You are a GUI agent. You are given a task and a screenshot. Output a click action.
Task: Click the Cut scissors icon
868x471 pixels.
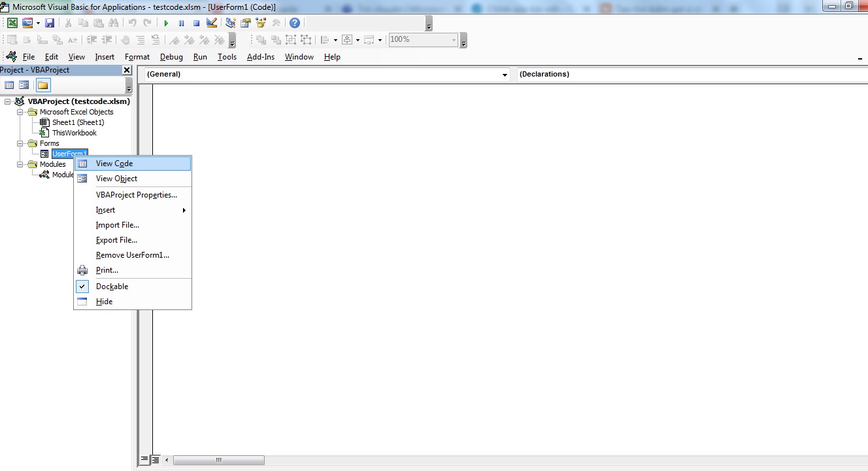(x=68, y=23)
